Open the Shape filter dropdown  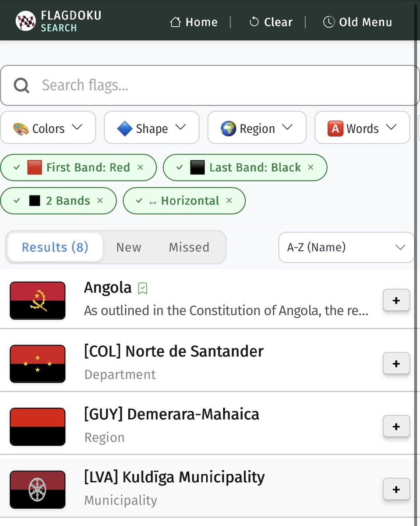point(152,128)
